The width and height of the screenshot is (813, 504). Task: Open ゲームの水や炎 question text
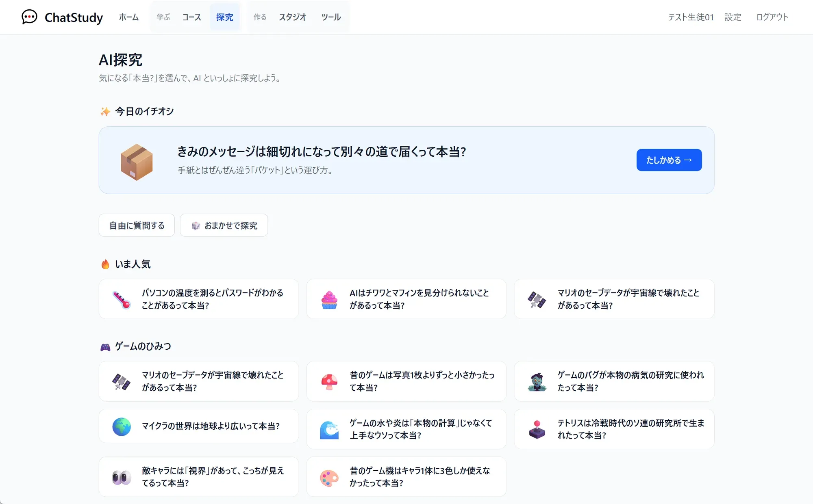pos(421,429)
